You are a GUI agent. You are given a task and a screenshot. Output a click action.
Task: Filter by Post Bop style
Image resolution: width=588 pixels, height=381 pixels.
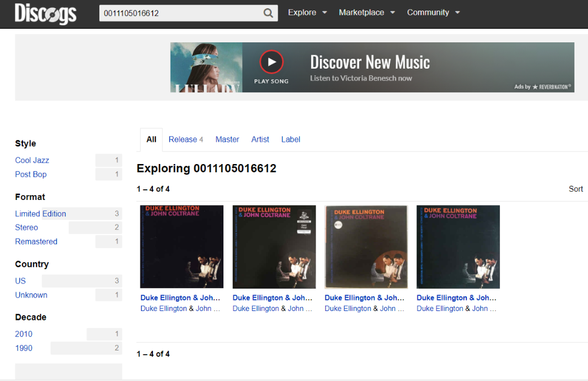pyautogui.click(x=31, y=174)
